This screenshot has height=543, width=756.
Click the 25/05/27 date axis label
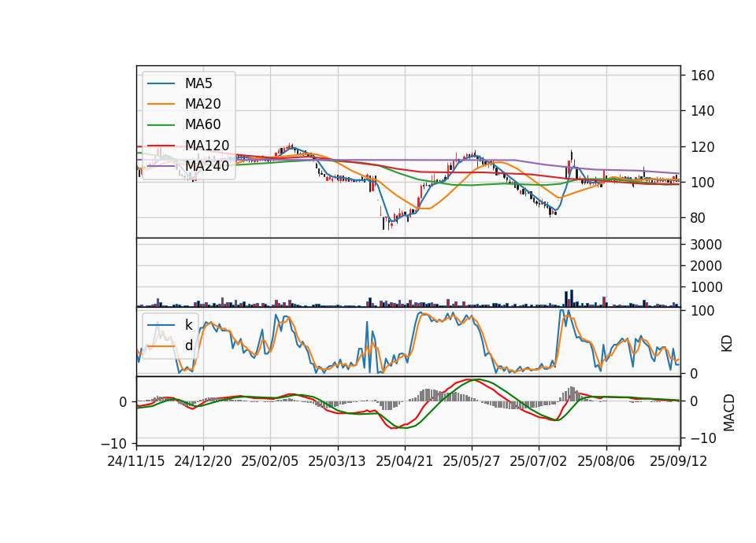coord(472,461)
